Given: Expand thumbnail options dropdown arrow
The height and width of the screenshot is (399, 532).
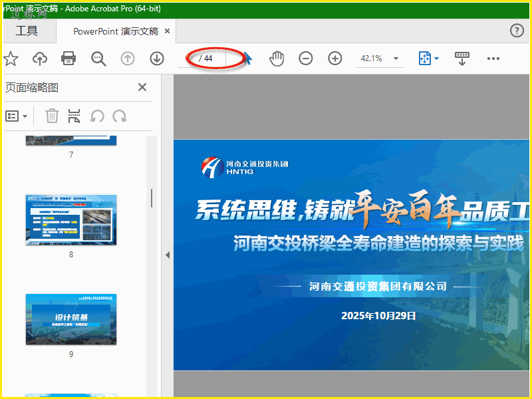Looking at the screenshot, I should pos(25,116).
